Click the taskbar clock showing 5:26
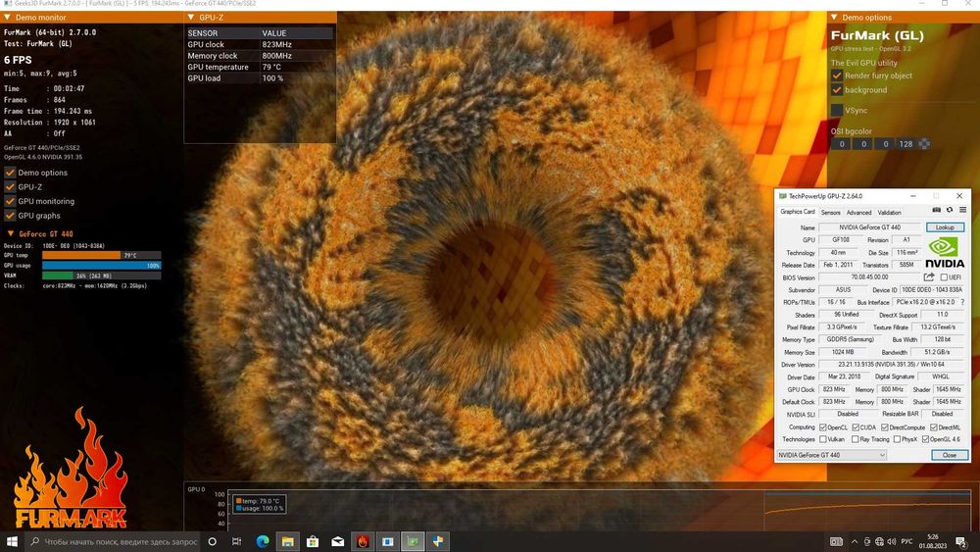Viewport: 980px width, 552px height. tap(932, 541)
